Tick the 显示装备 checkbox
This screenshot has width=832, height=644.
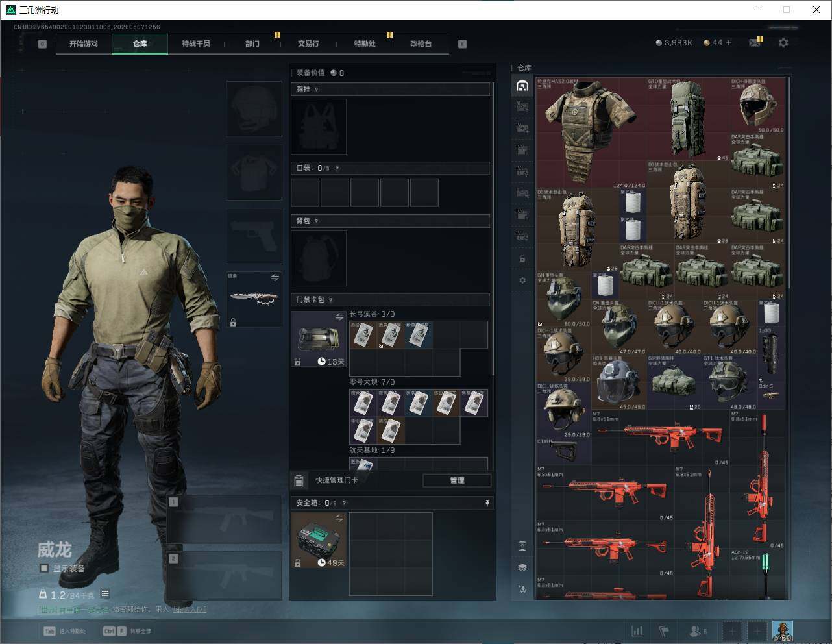tap(44, 568)
